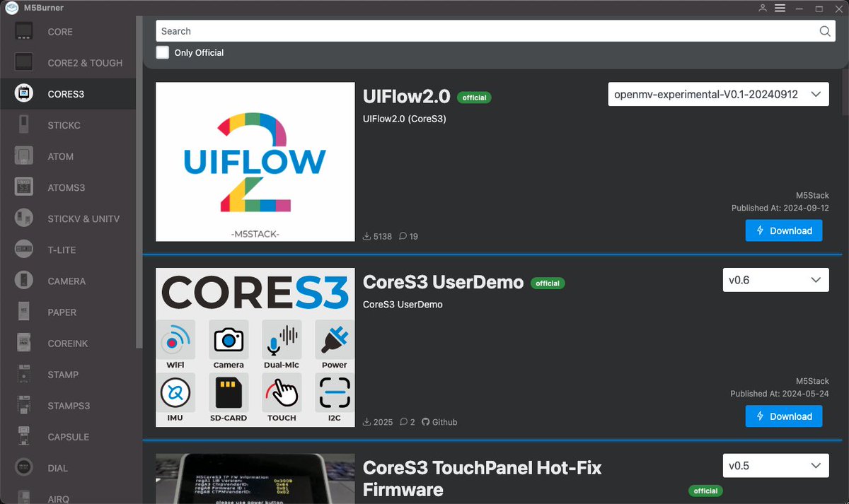Open CoreS3 UserDemo version dropdown v0.6
This screenshot has width=849, height=504.
click(775, 280)
